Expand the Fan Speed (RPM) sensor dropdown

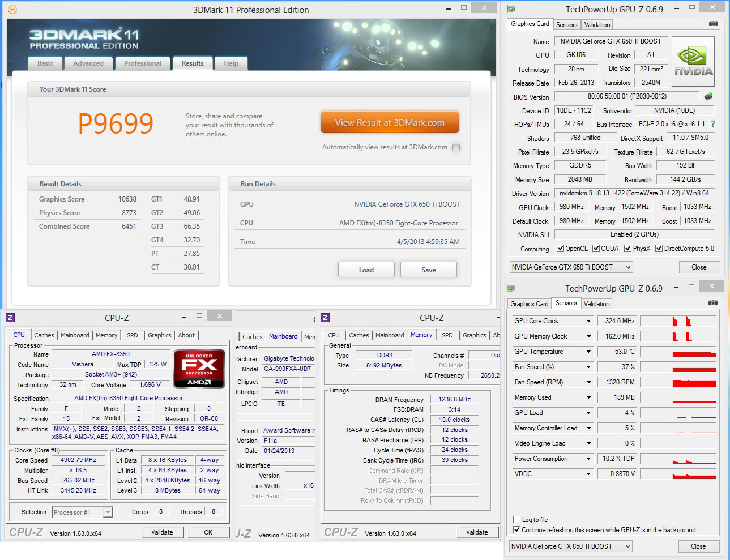[x=588, y=382]
